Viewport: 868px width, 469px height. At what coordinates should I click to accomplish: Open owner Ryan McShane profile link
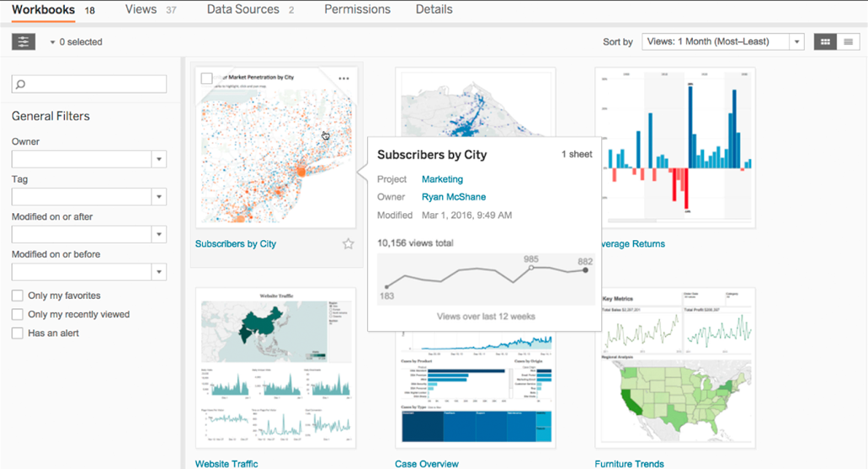click(x=454, y=196)
